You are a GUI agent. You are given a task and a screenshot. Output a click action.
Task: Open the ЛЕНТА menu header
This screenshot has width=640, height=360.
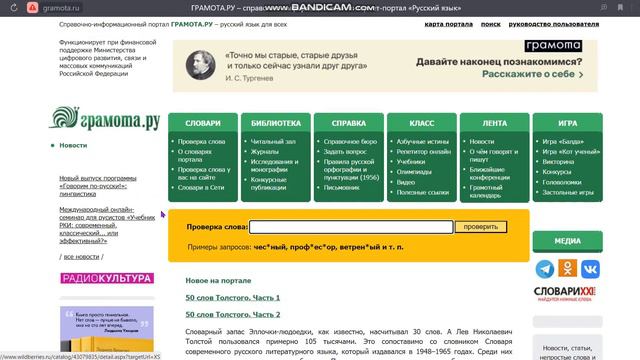(495, 123)
